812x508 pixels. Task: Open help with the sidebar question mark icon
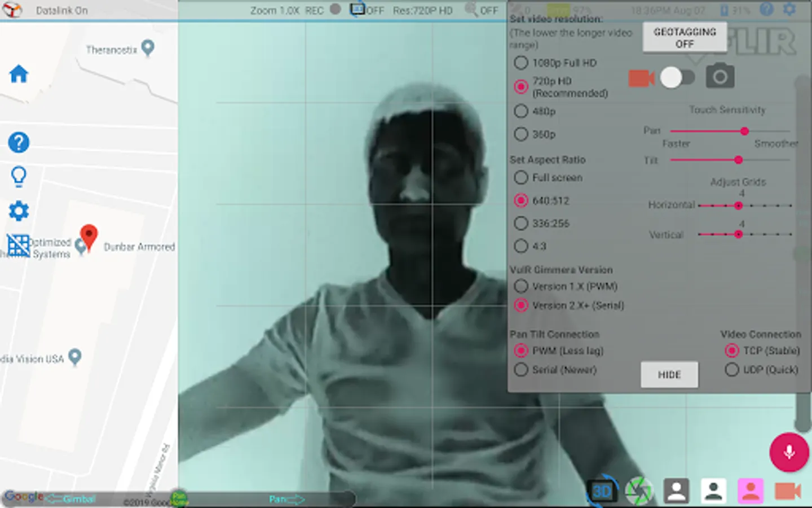tap(19, 142)
